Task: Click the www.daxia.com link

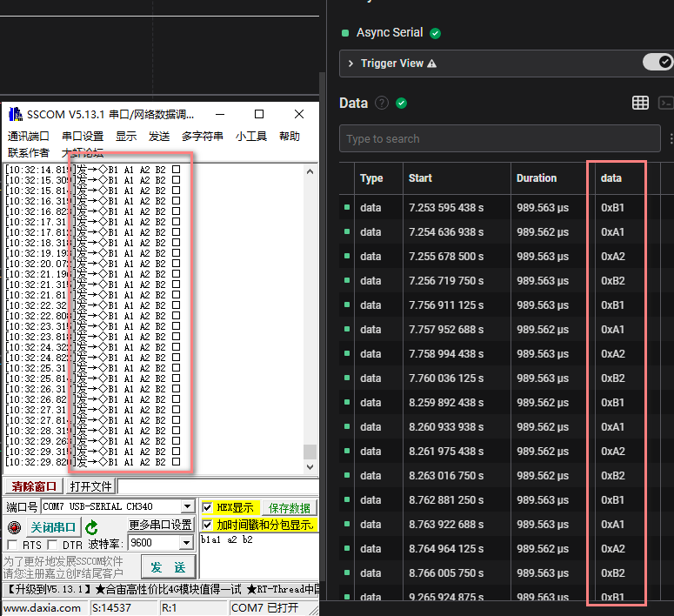Action: point(42,608)
